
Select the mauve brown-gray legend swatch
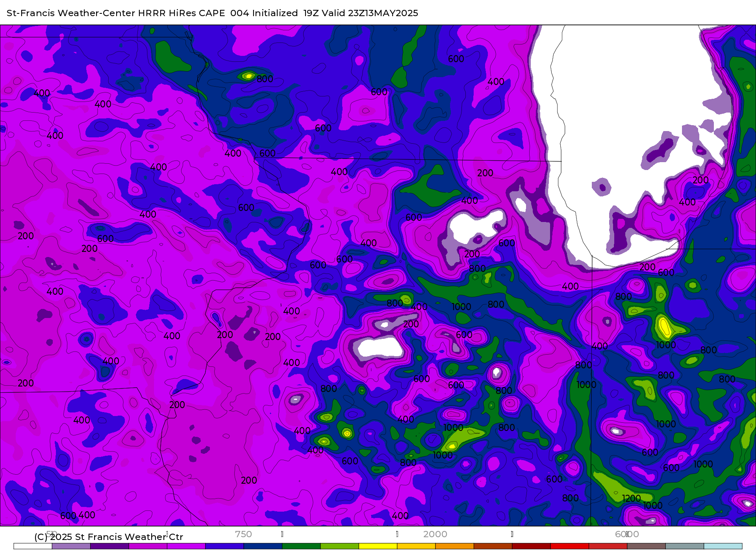tap(646, 546)
